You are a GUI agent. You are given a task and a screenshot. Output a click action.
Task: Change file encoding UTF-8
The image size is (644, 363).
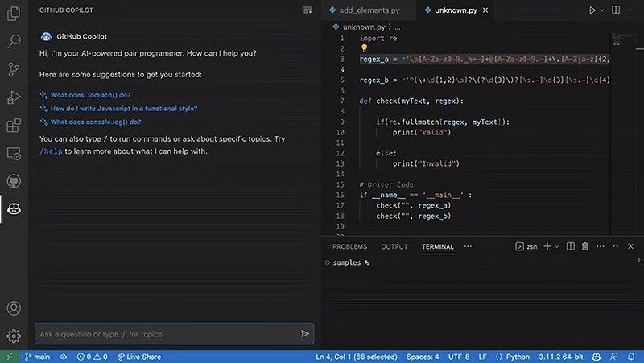459,357
